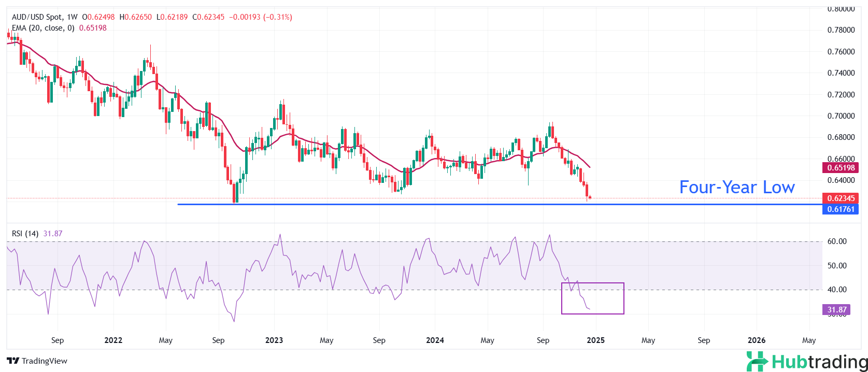Select the blue horizontal support line
This screenshot has width=868, height=372.
tap(415, 204)
